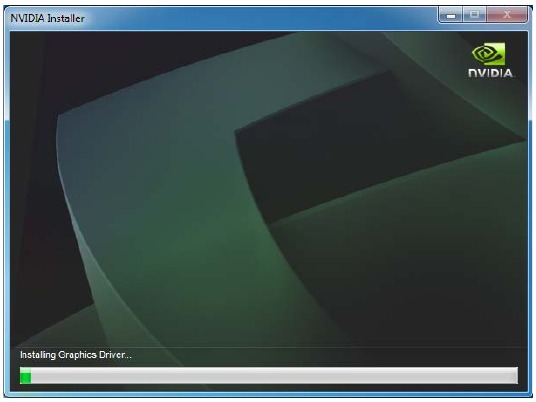
Task: Click the dark status strip right of the status text
Action: point(325,356)
